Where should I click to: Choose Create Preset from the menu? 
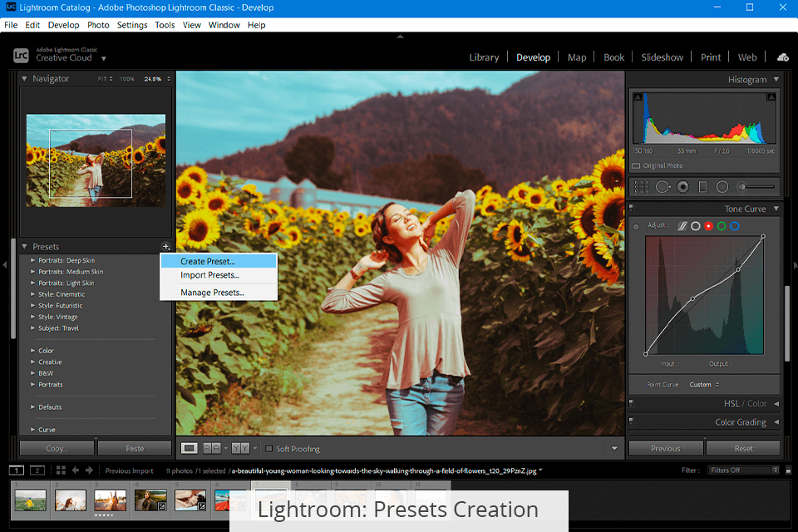(x=208, y=261)
